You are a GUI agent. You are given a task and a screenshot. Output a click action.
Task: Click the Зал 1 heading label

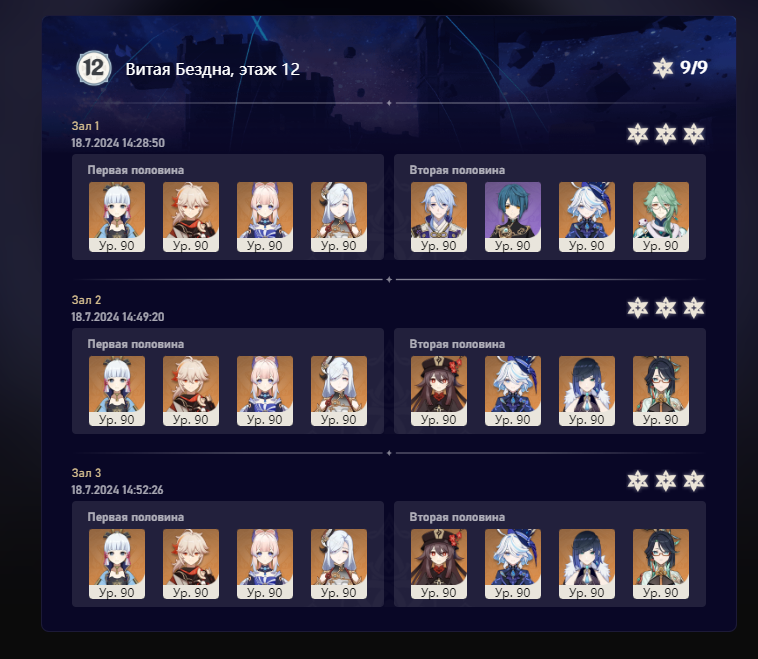point(86,126)
